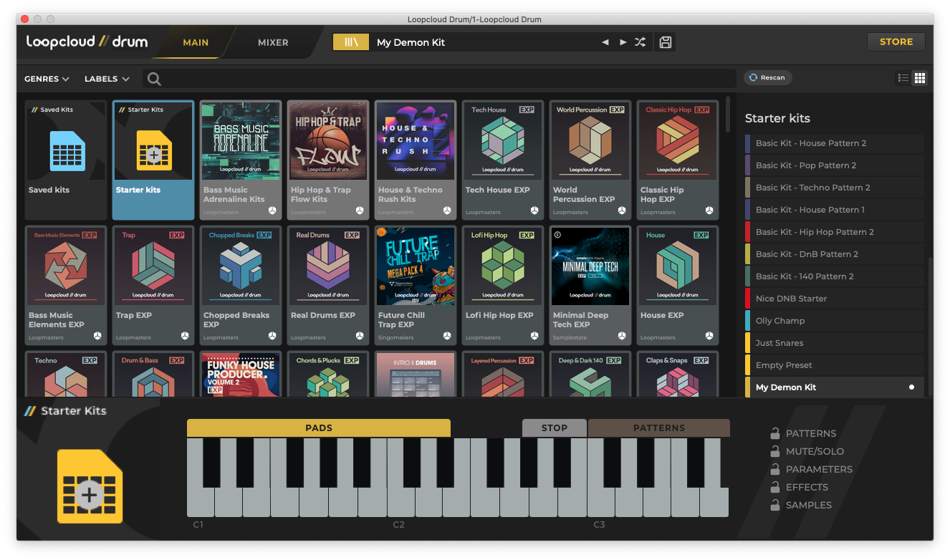
Task: Open Chopped Breaks EXP pack
Action: click(241, 285)
